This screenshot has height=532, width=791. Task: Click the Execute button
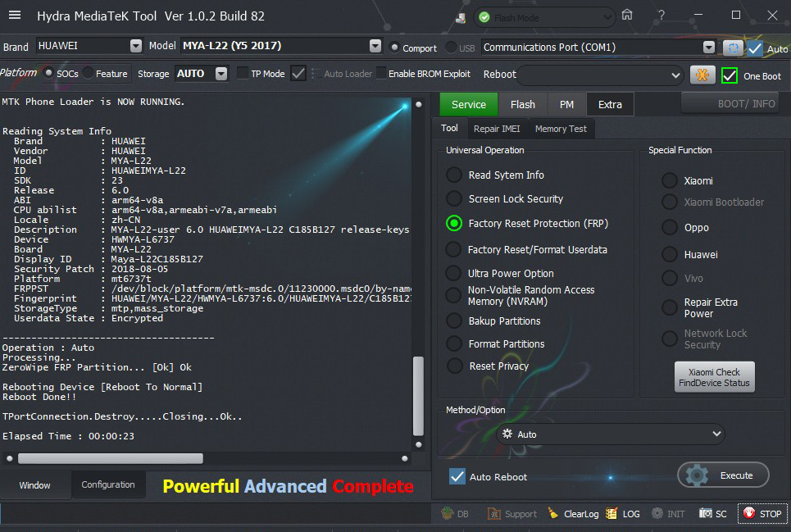(x=723, y=475)
